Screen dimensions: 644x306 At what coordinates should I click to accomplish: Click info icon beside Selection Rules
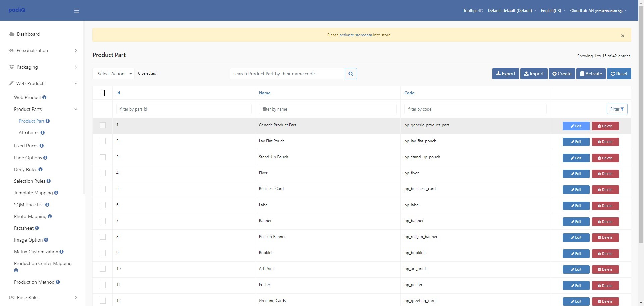(49, 181)
